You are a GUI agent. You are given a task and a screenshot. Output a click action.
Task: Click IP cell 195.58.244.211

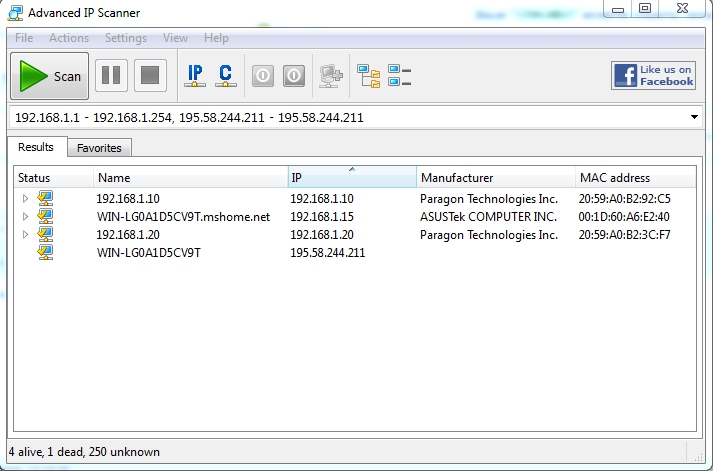(x=328, y=253)
